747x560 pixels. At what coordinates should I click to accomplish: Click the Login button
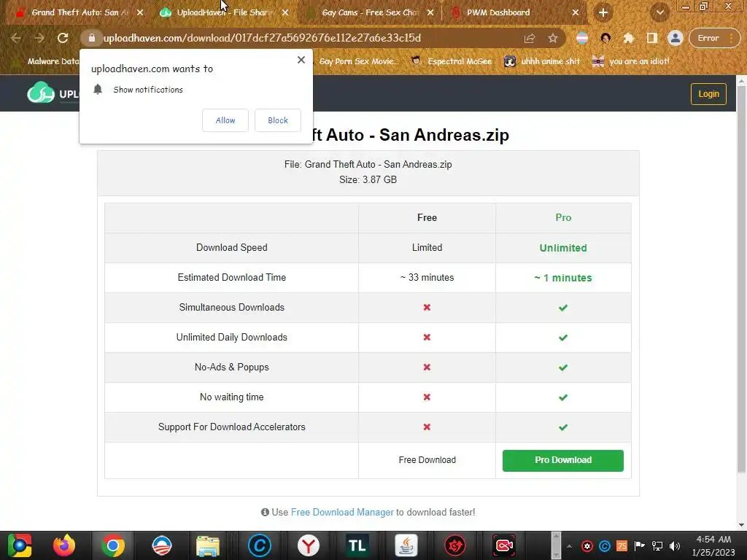coord(708,94)
